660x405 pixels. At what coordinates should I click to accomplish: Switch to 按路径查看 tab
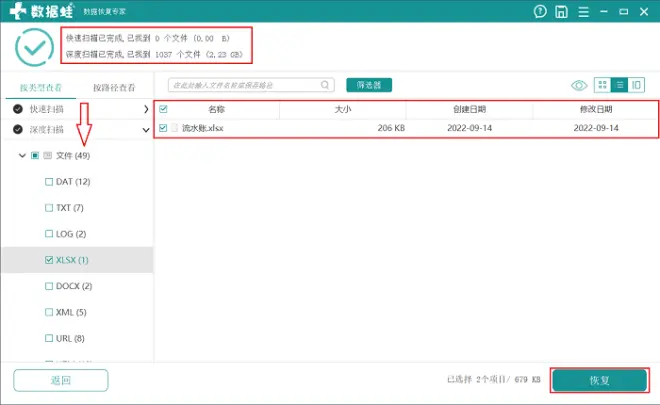click(x=114, y=87)
